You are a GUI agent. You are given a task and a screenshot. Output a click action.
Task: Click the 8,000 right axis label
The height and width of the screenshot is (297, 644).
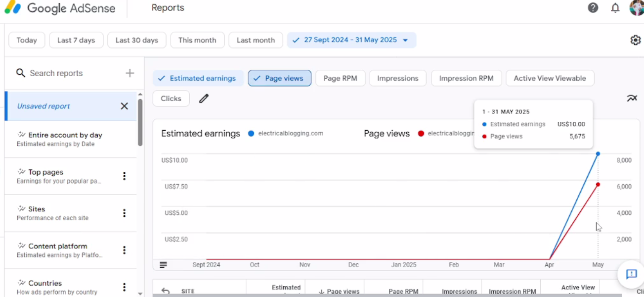tap(624, 160)
